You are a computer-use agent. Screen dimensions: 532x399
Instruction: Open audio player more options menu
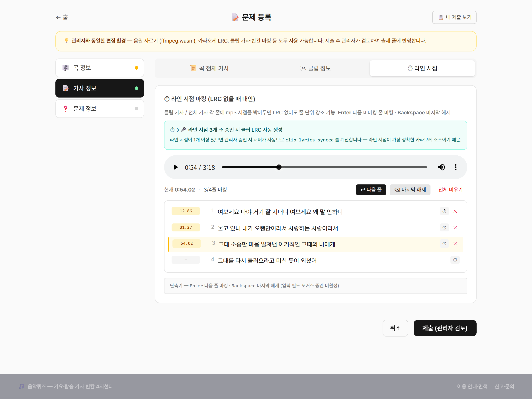456,167
